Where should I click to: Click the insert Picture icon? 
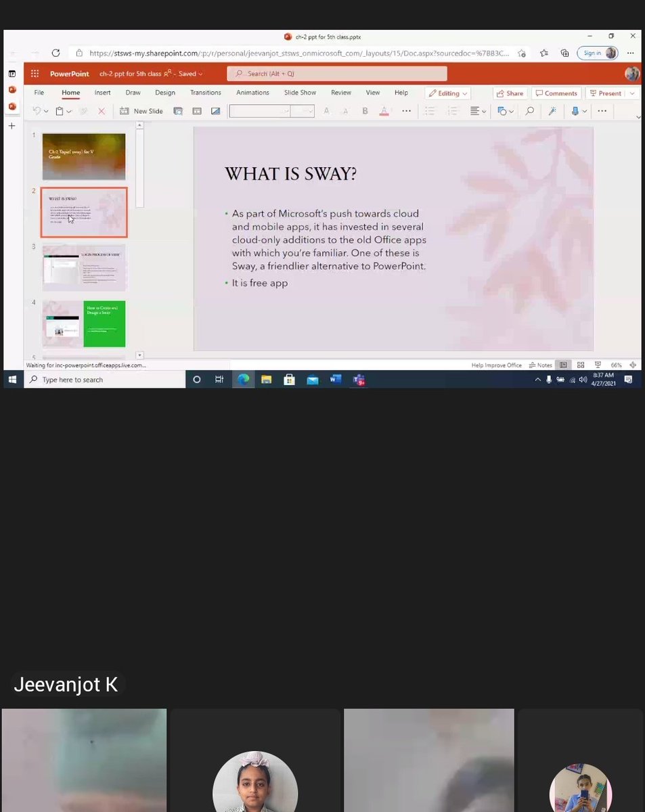click(x=215, y=111)
